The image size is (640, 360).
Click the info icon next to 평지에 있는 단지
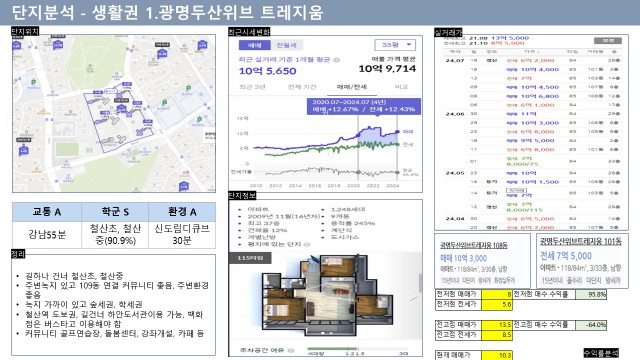point(307,244)
